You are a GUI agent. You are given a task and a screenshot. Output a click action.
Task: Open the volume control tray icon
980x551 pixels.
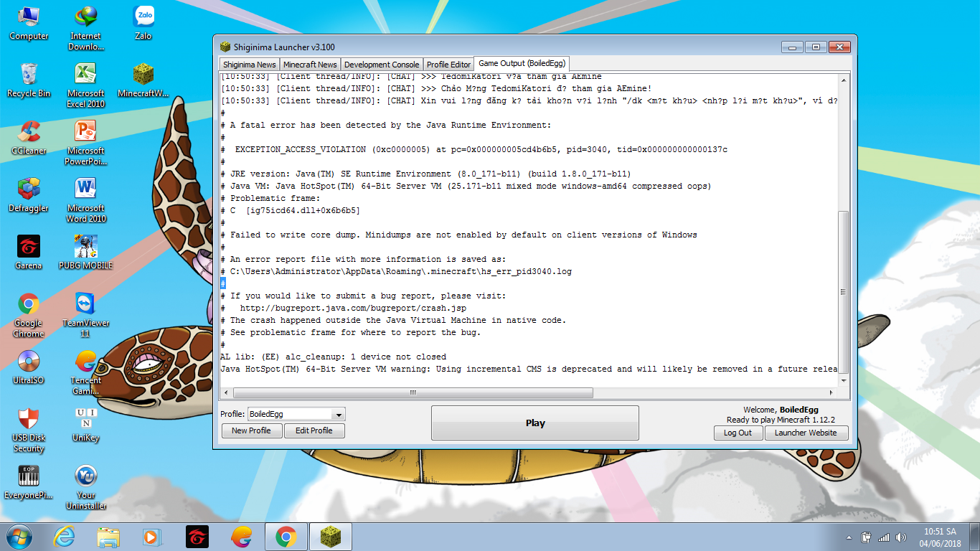pos(901,537)
